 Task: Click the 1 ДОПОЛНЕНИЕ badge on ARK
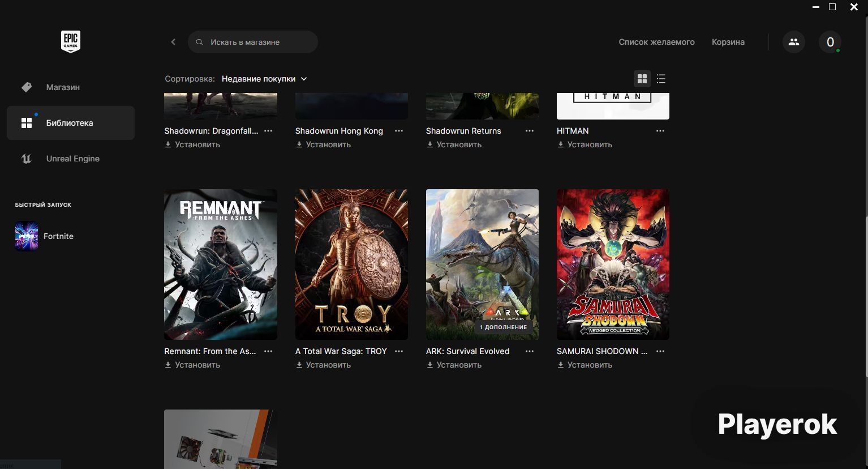503,327
